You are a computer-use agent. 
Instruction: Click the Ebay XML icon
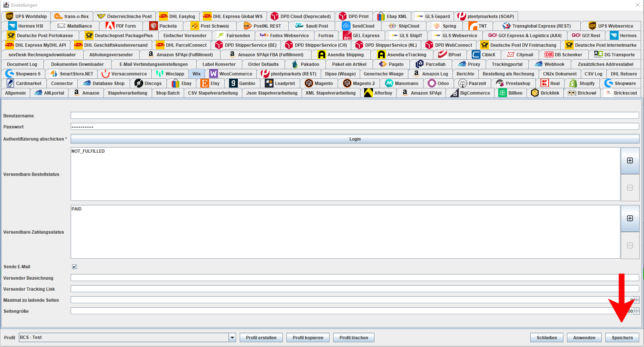coord(381,16)
